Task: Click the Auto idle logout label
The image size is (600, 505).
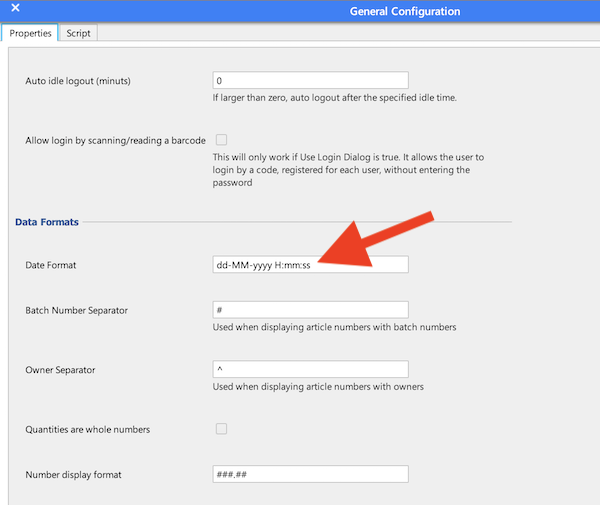Action: [x=78, y=81]
